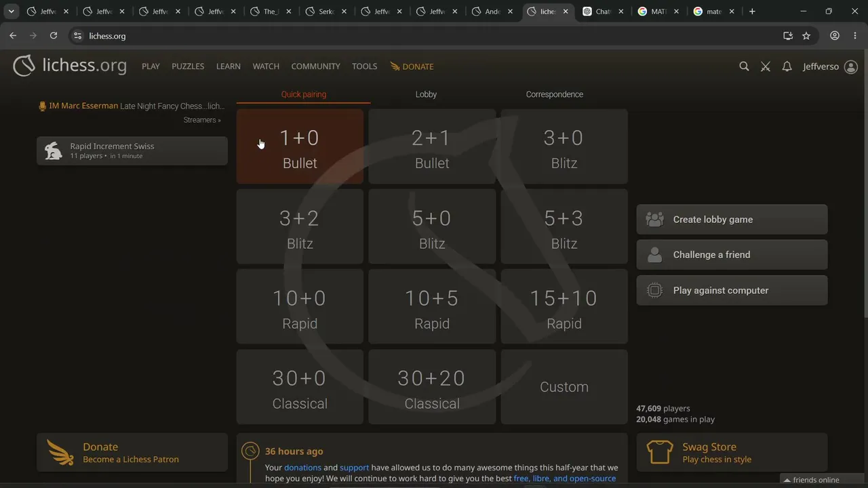This screenshot has height=488, width=868.
Task: Start a 5+0 Blitz game
Action: (x=432, y=226)
